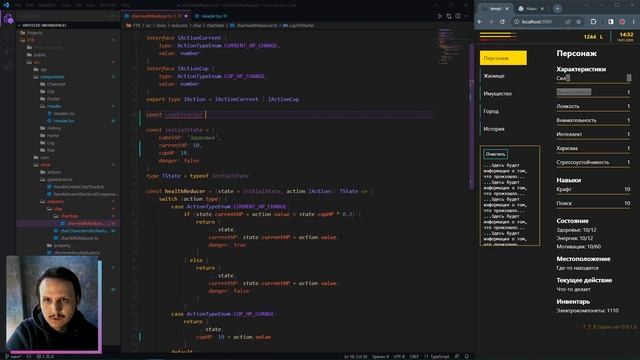The height and width of the screenshot is (360, 640).
Task: Expand the History folder in the explorer
Action: pyautogui.click(x=53, y=128)
